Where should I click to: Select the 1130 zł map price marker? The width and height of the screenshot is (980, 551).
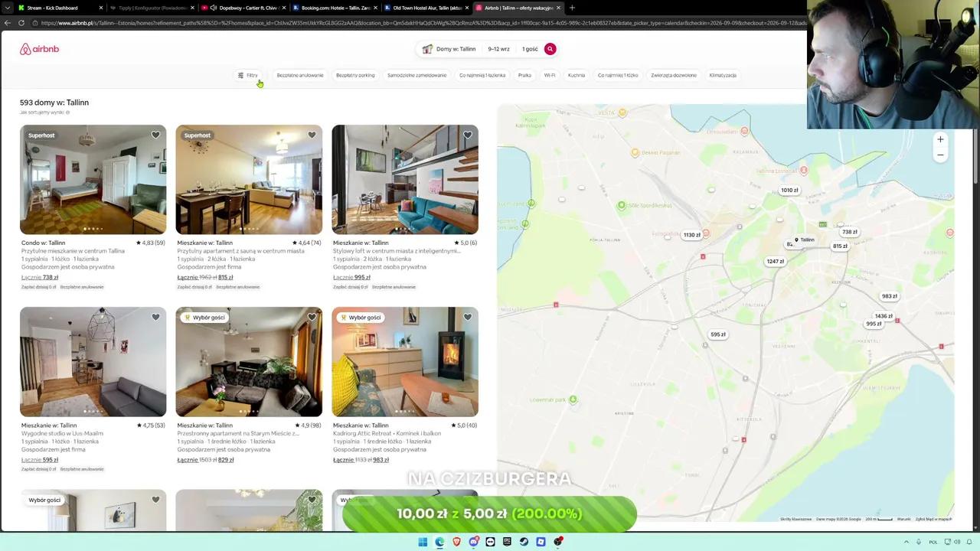pyautogui.click(x=691, y=235)
